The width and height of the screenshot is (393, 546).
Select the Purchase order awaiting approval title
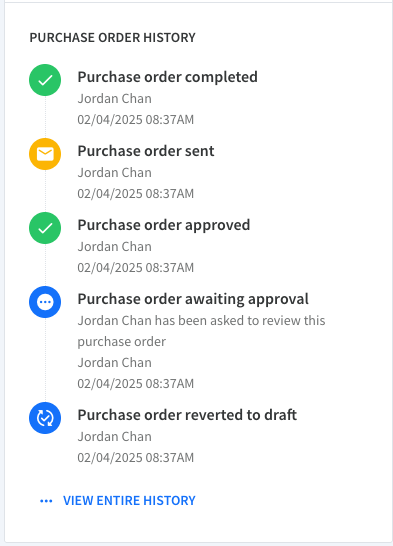click(x=193, y=299)
